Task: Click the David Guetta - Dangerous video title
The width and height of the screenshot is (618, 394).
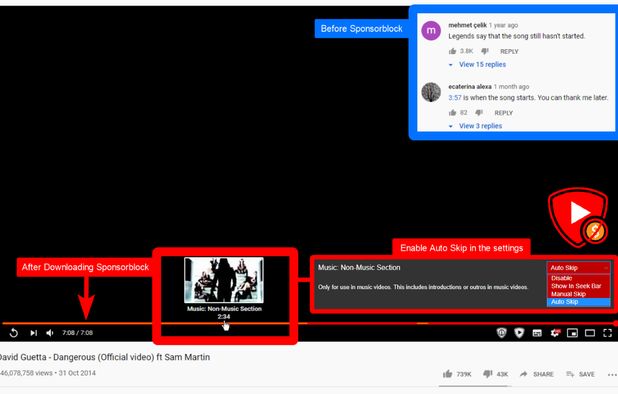Action: (x=104, y=357)
